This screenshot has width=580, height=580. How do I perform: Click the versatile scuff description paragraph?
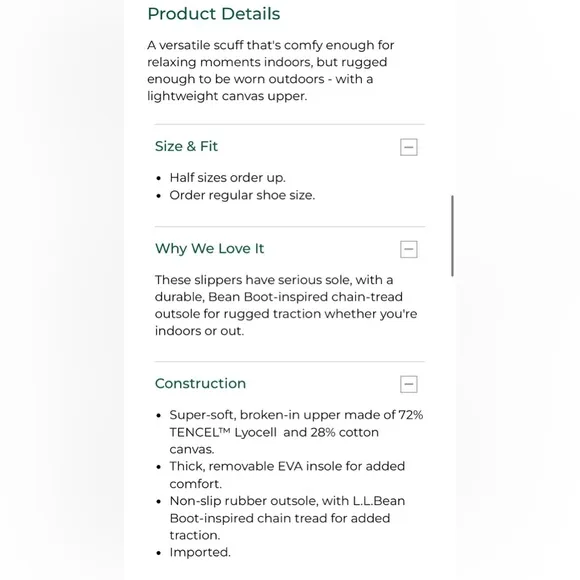pos(270,70)
